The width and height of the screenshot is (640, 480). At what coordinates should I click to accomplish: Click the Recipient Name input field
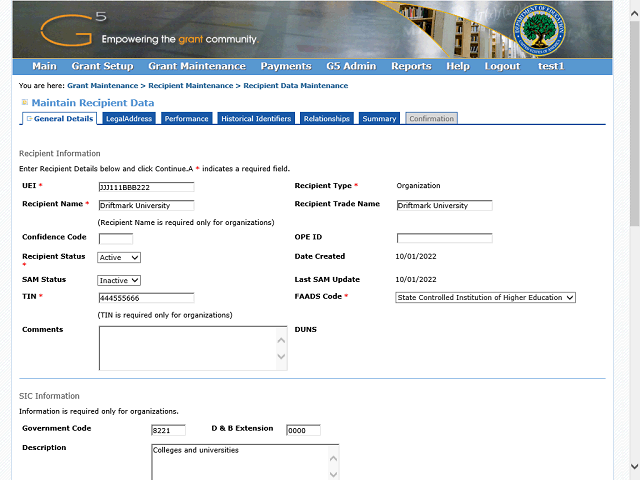click(x=147, y=205)
